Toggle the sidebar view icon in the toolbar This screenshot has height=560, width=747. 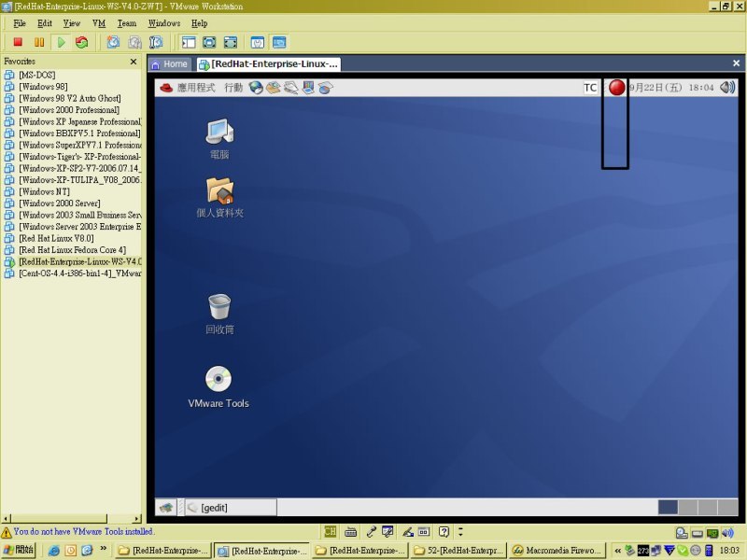(x=189, y=42)
